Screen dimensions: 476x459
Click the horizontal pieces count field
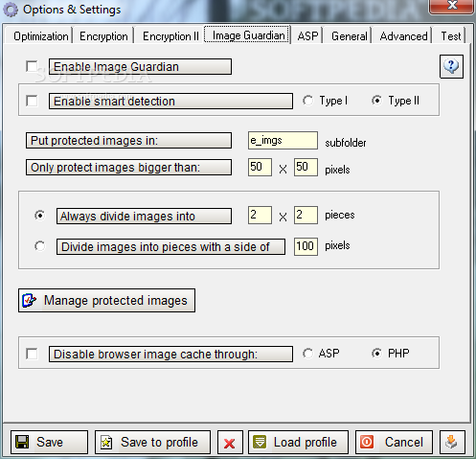click(260, 215)
